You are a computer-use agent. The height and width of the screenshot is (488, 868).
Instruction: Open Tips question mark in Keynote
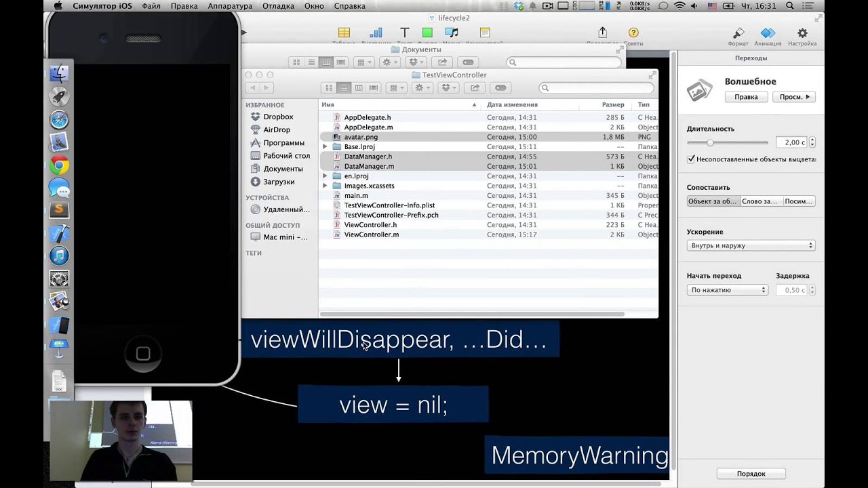pos(633,33)
